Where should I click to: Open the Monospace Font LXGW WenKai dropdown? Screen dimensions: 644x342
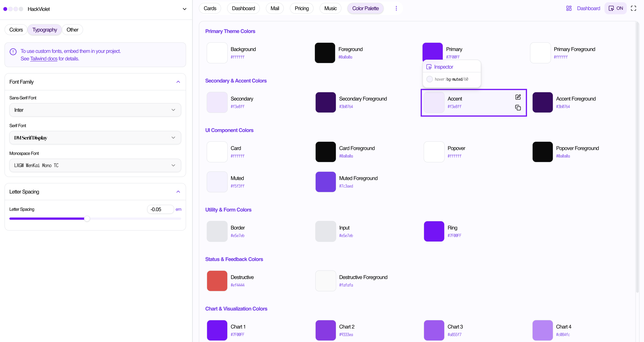[95, 165]
